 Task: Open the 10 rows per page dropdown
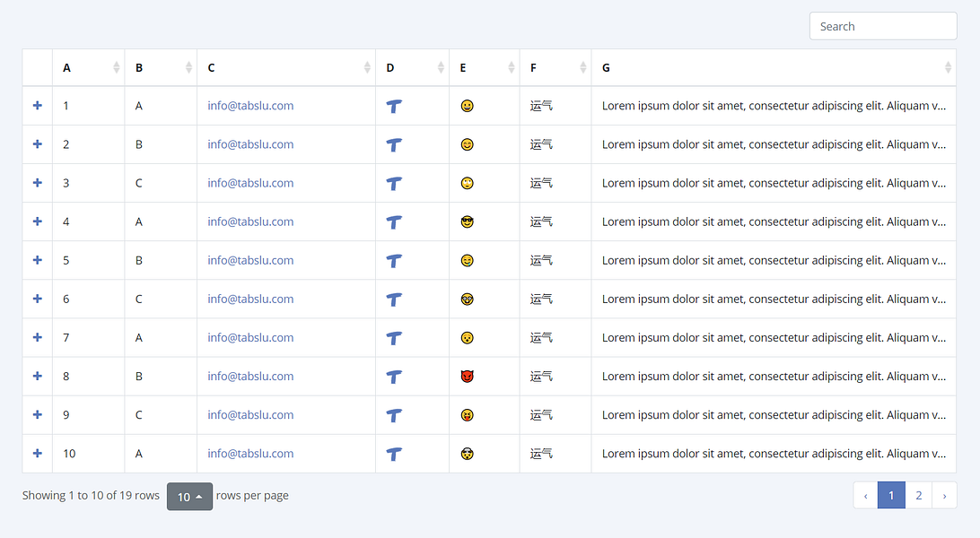pos(189,497)
